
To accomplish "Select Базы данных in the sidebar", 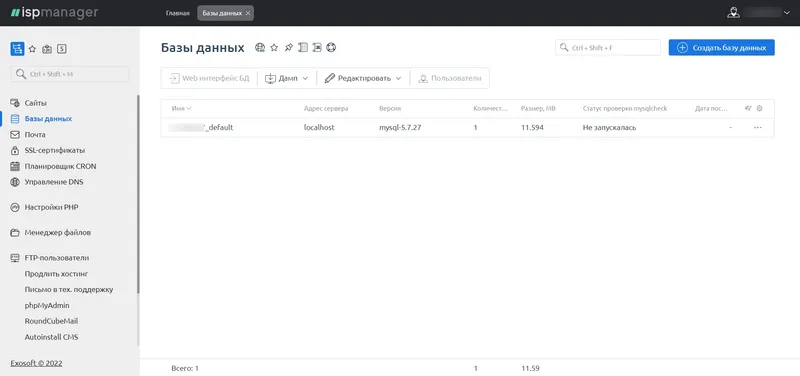I will point(48,119).
